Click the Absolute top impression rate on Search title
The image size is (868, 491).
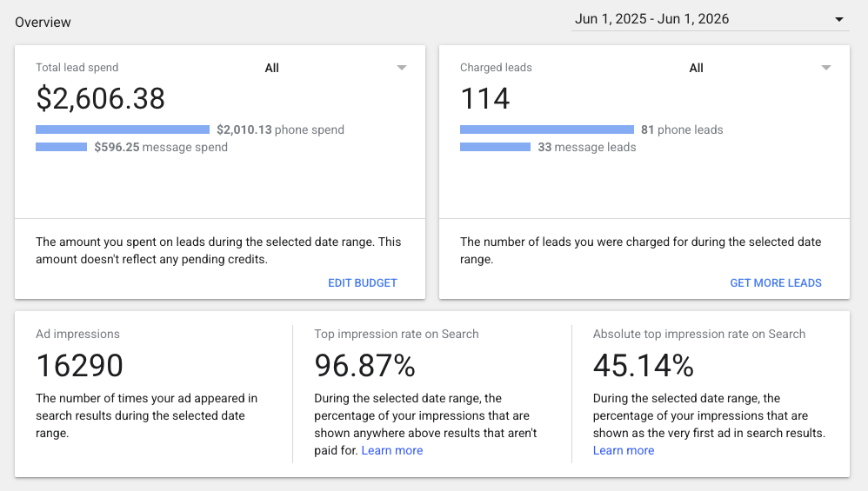(x=699, y=334)
